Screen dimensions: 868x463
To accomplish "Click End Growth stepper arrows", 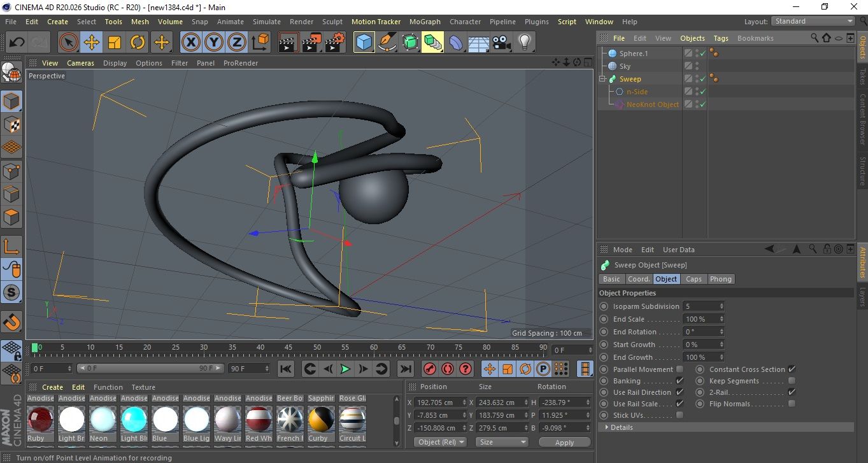I will (x=722, y=357).
